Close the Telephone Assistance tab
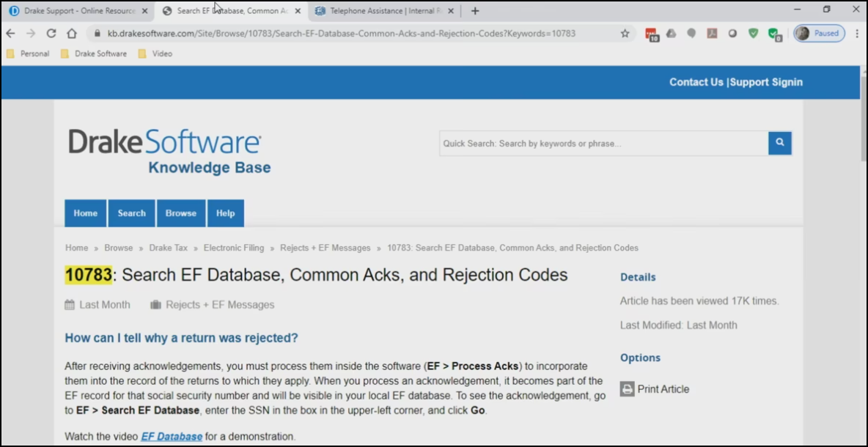Viewport: 868px width, 447px height. [x=450, y=11]
